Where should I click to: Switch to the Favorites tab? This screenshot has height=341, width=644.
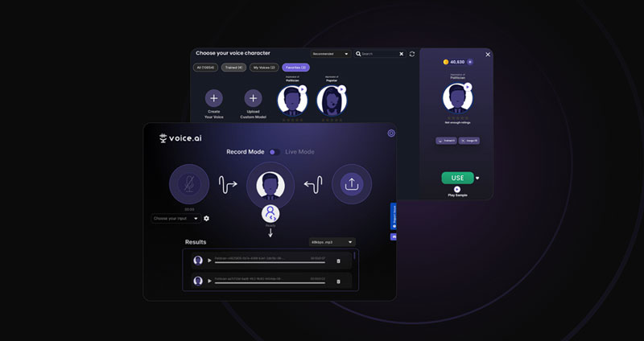[x=295, y=68]
